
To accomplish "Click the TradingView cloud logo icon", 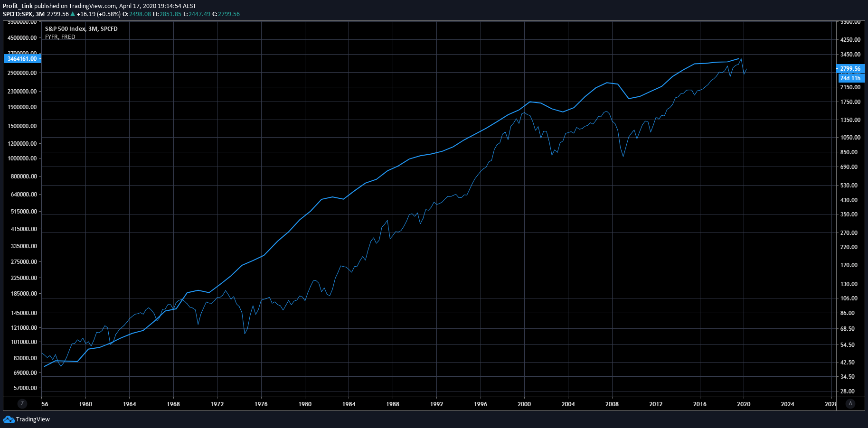I will tap(9, 419).
